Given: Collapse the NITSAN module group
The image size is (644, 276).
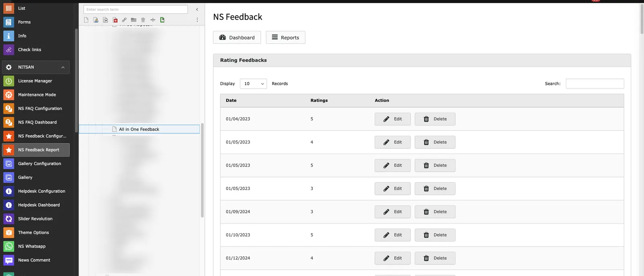Looking at the screenshot, I should 63,67.
